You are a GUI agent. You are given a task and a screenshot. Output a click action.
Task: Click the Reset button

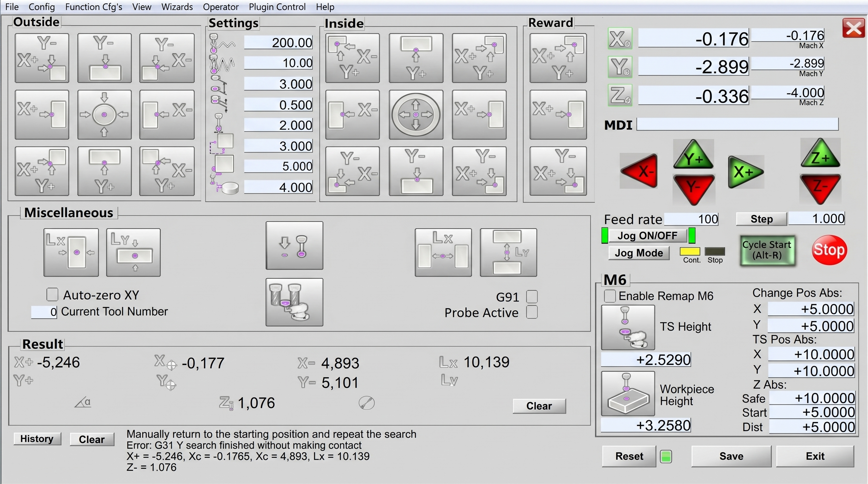(x=629, y=456)
